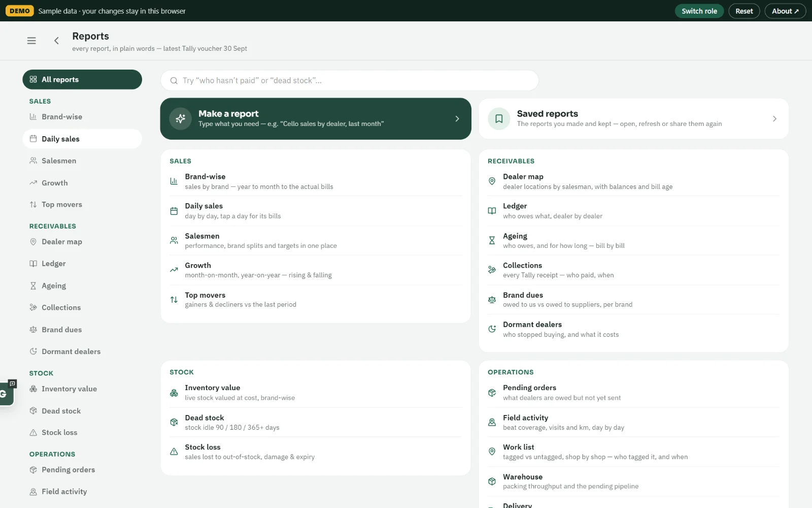Click the DEMO badge
812x508 pixels.
[x=20, y=11]
